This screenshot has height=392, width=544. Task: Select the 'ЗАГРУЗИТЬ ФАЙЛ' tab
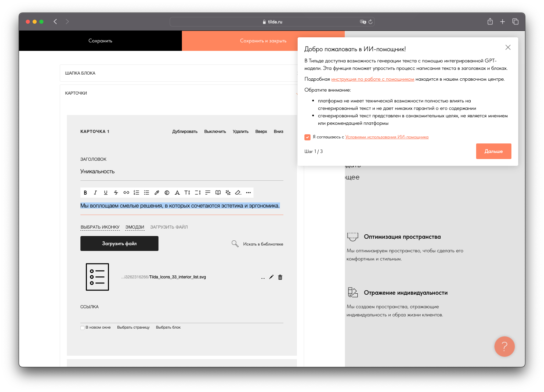click(169, 227)
